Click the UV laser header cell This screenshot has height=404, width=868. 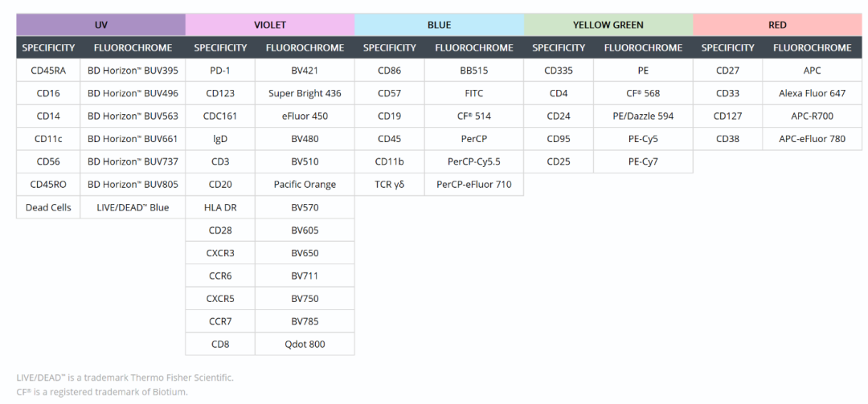[x=100, y=25]
